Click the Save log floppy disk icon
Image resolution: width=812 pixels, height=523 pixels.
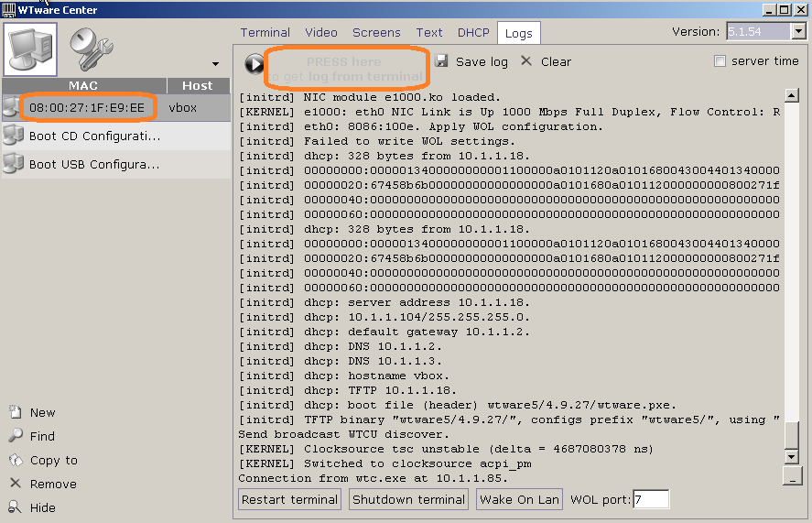(x=441, y=60)
